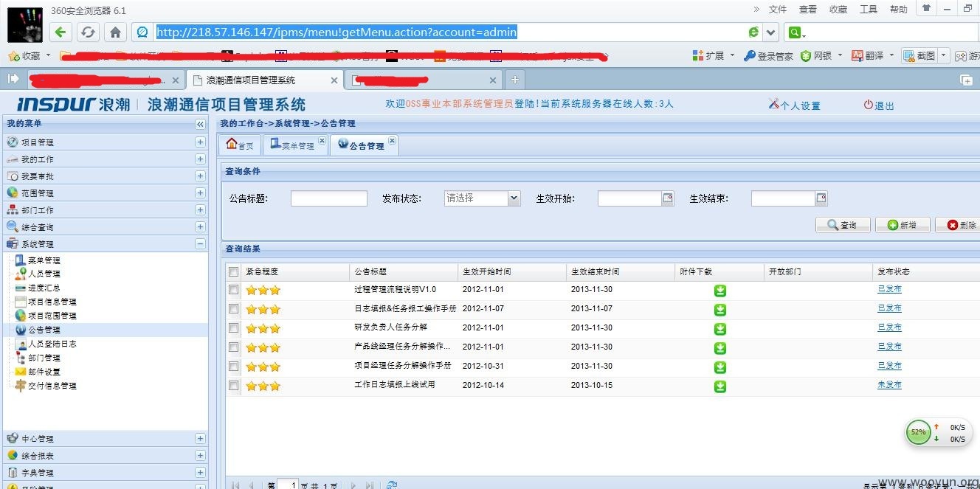
Task: Open the browser 收藏 menu
Action: tap(838, 9)
